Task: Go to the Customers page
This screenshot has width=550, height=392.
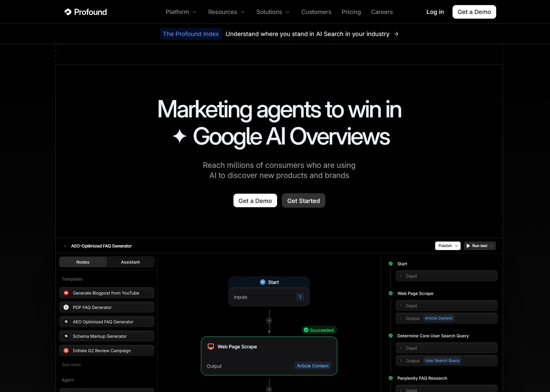Action: point(316,12)
